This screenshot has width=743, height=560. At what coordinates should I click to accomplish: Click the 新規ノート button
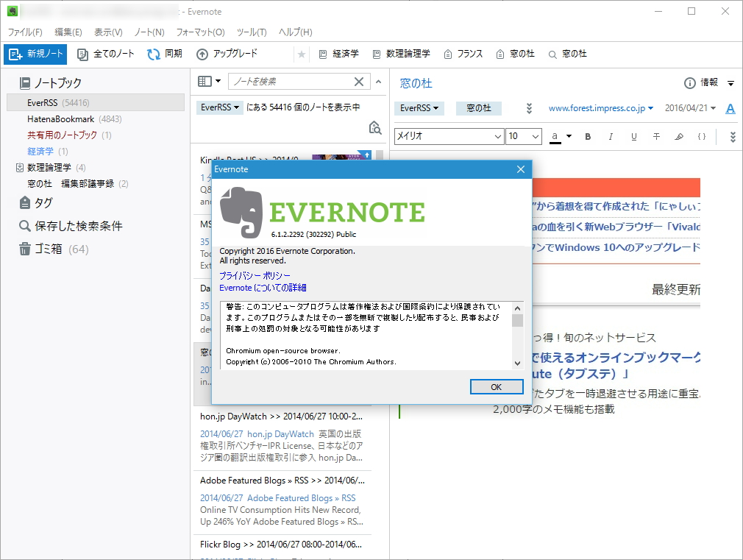pyautogui.click(x=35, y=54)
